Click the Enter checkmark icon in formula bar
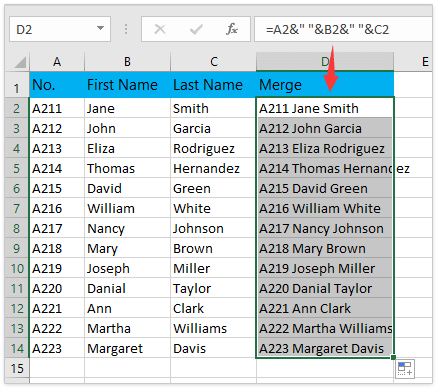This screenshot has height=388, width=437. point(196,30)
